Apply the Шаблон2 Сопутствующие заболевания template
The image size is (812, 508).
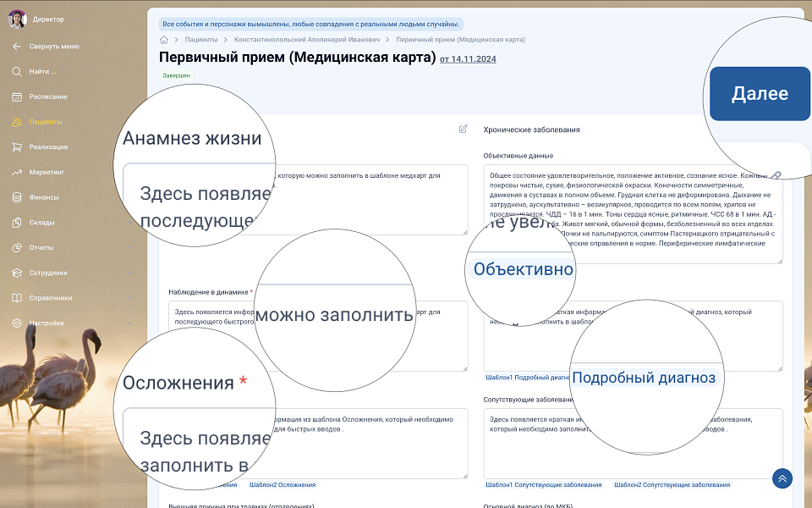[672, 485]
